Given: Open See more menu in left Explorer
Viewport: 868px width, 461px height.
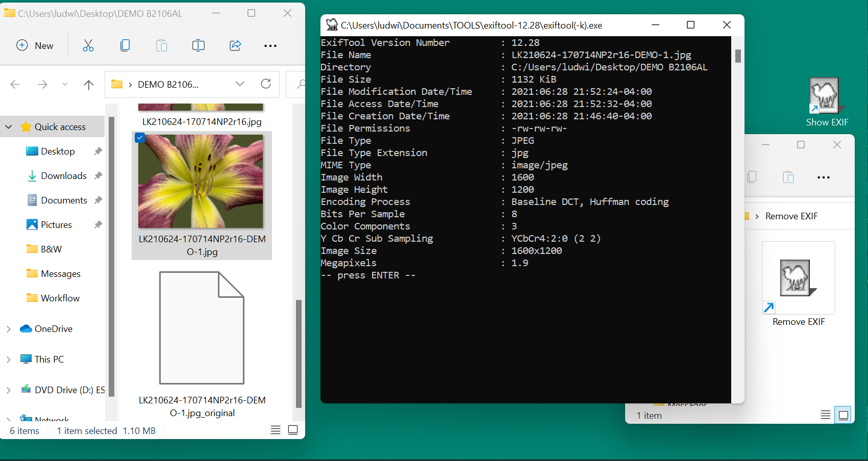Looking at the screenshot, I should click(x=270, y=46).
